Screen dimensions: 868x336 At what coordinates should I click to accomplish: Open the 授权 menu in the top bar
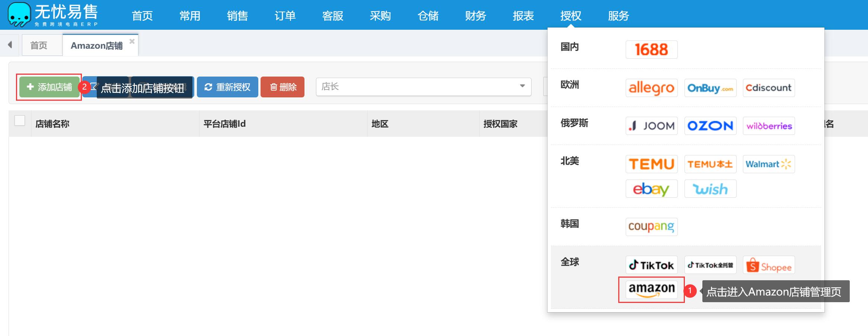click(x=571, y=16)
